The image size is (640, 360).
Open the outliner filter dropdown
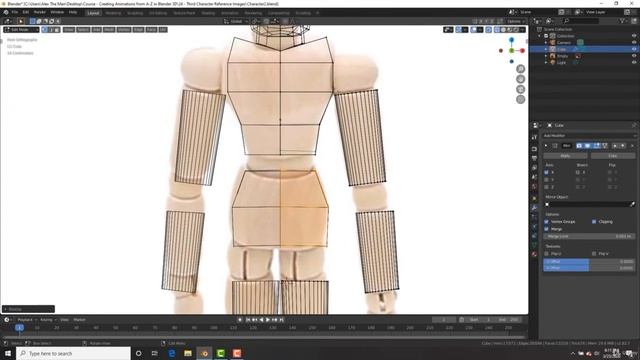624,21
